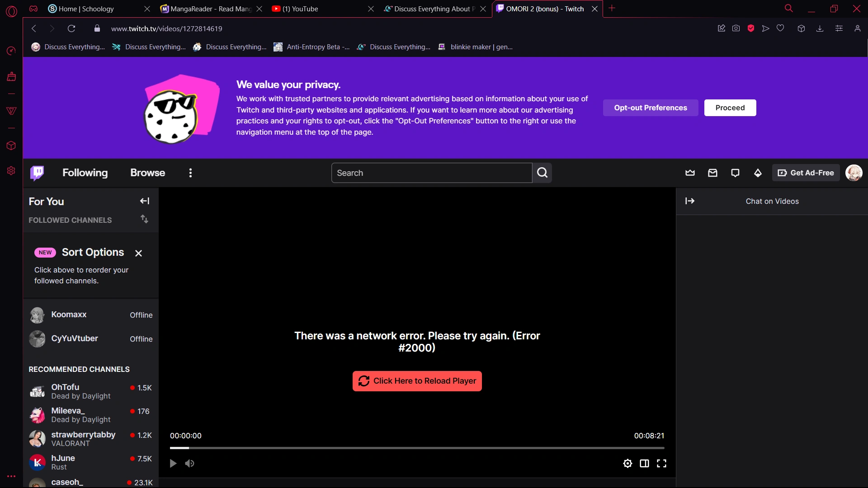Mute the video with the volume icon
Viewport: 868px width, 488px height.
[189, 463]
